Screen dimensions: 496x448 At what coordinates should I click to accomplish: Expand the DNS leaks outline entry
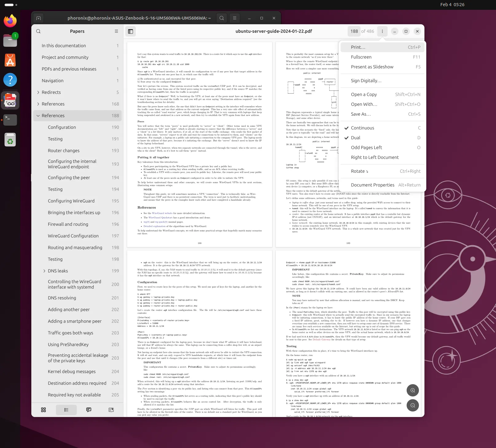click(x=44, y=271)
